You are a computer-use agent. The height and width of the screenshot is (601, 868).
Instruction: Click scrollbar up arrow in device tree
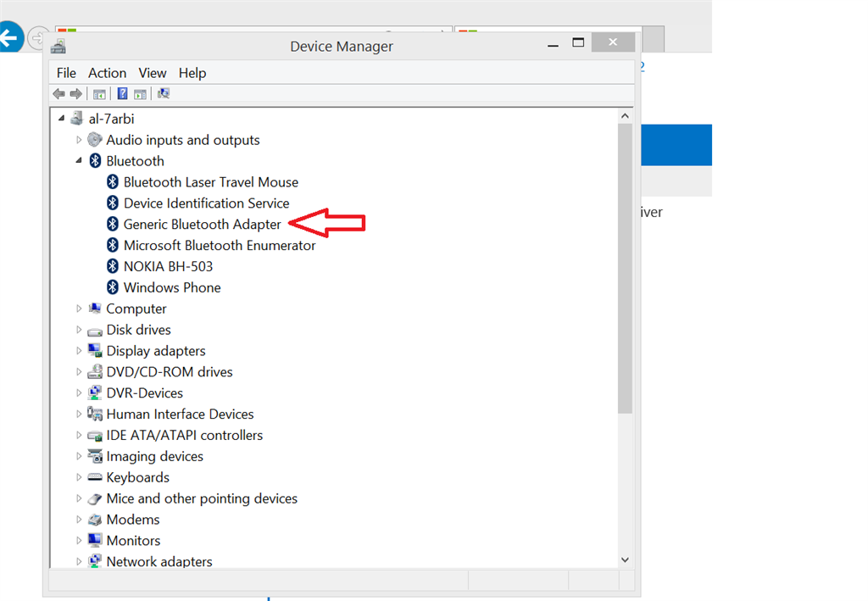click(x=625, y=115)
